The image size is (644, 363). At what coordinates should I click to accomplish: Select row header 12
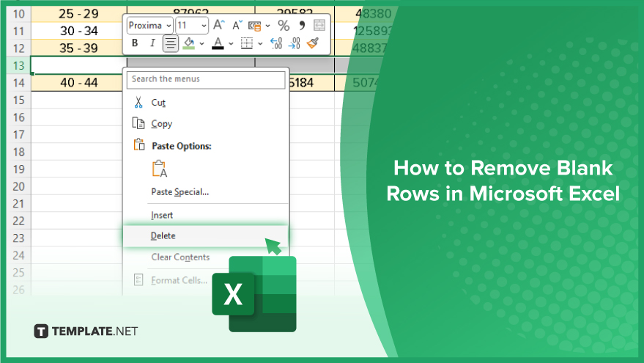18,48
